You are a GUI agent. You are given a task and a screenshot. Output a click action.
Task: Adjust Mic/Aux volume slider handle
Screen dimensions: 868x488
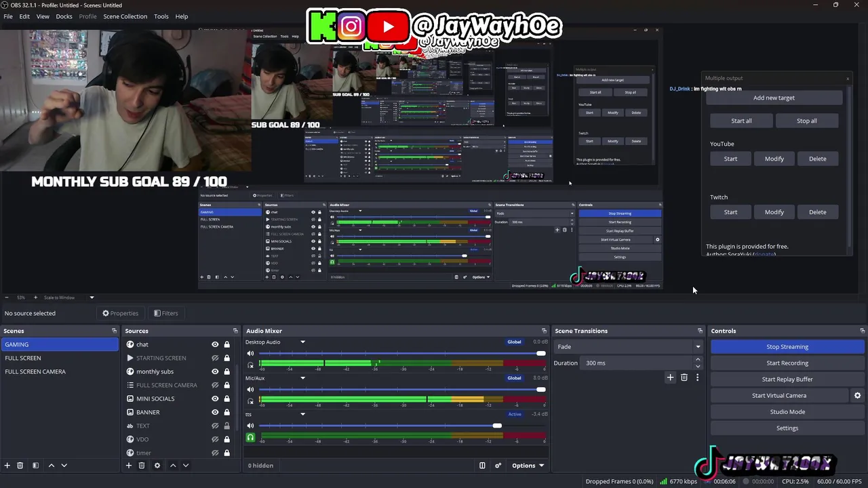pyautogui.click(x=540, y=390)
